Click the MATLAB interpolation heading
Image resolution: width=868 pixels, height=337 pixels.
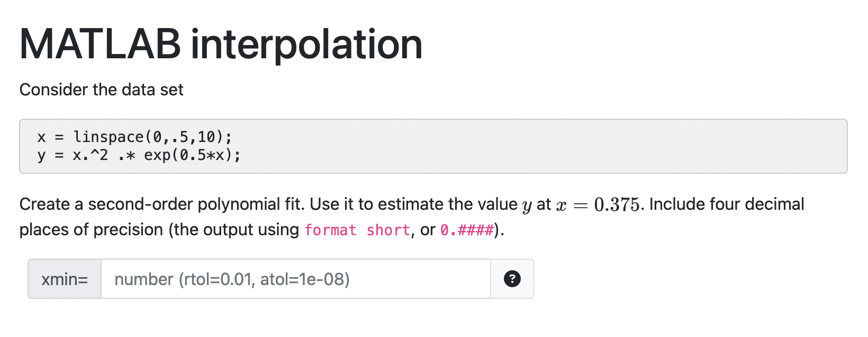coord(221,45)
